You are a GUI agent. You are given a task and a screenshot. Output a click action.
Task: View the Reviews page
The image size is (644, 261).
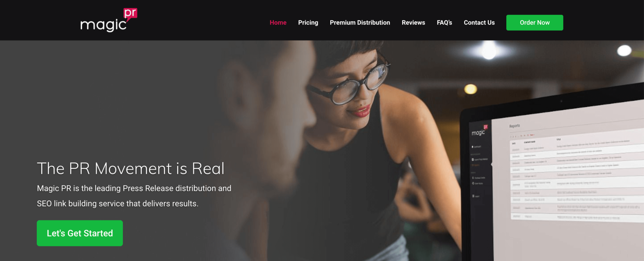click(413, 23)
